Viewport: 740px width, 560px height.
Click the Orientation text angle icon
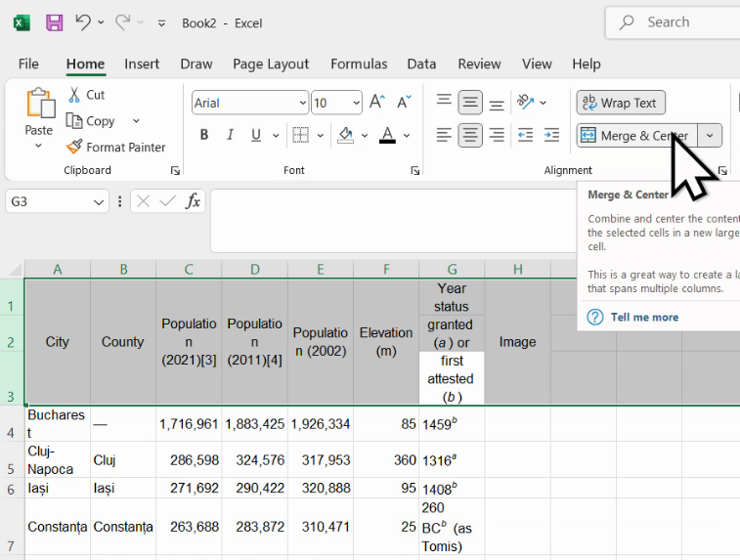click(526, 102)
